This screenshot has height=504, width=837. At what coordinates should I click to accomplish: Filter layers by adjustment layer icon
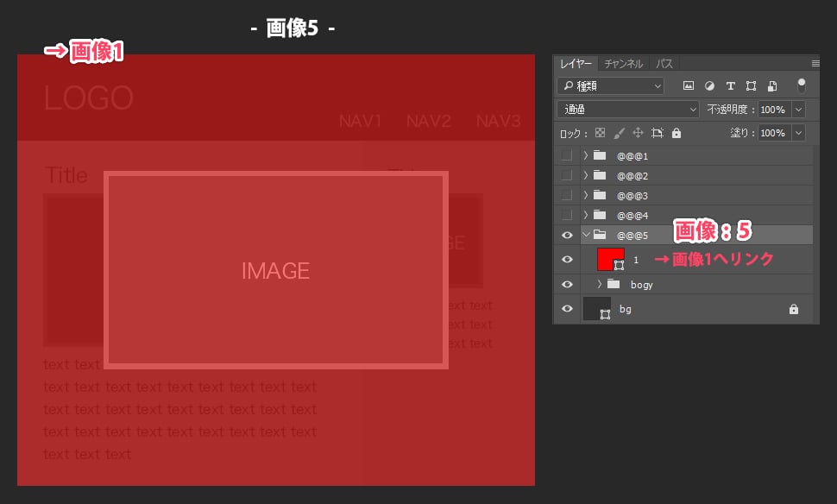709,86
